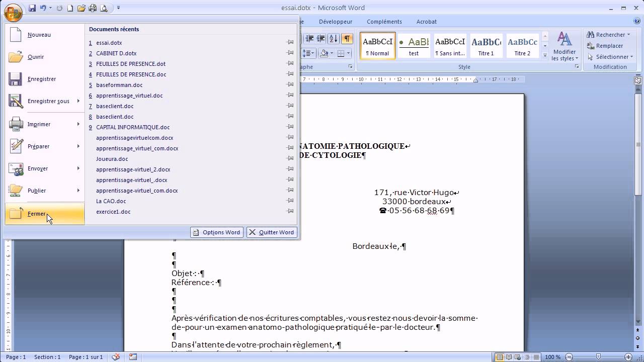This screenshot has height=362, width=644.
Task: Click the New blank document quick icon
Action: pos(70,8)
